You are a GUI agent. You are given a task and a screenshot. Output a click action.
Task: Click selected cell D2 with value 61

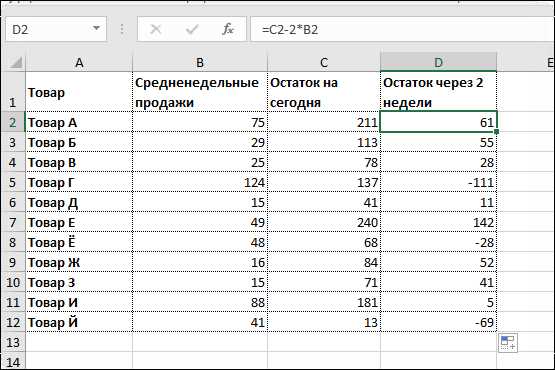click(x=439, y=122)
